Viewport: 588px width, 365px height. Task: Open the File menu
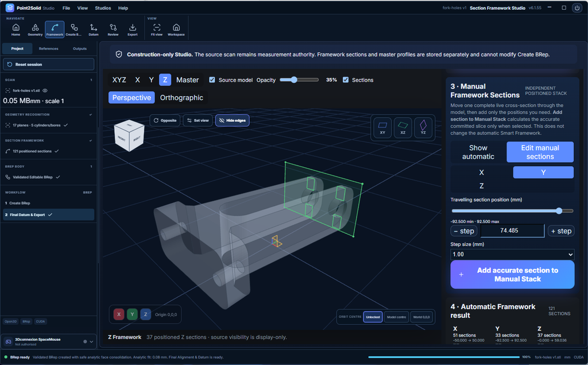point(67,8)
